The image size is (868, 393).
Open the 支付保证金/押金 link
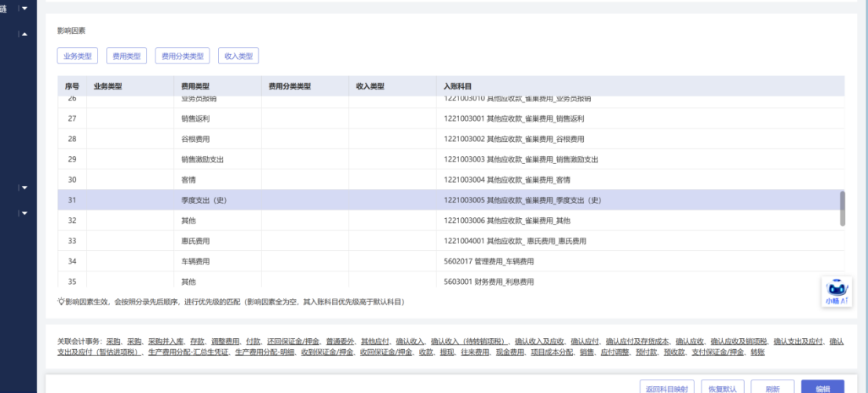tap(717, 352)
